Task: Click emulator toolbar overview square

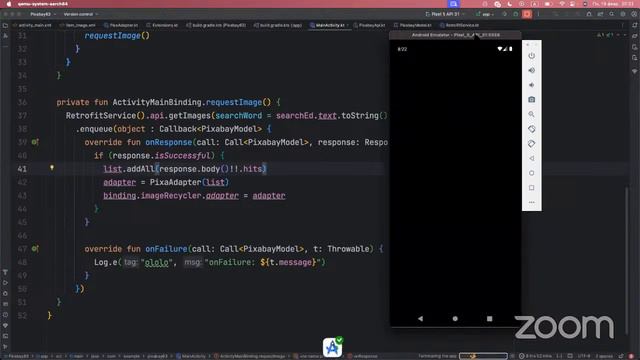Action: [x=531, y=188]
